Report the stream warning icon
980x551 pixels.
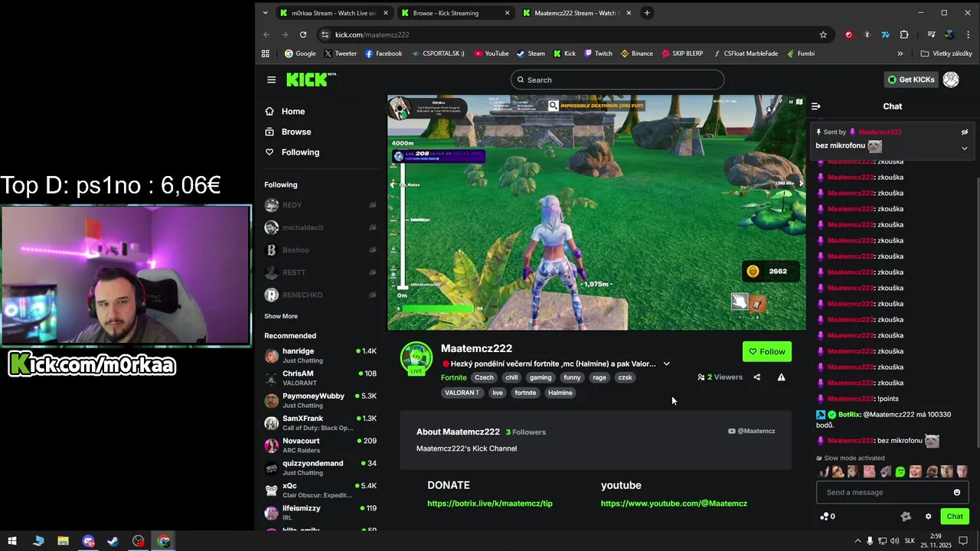[x=781, y=377]
